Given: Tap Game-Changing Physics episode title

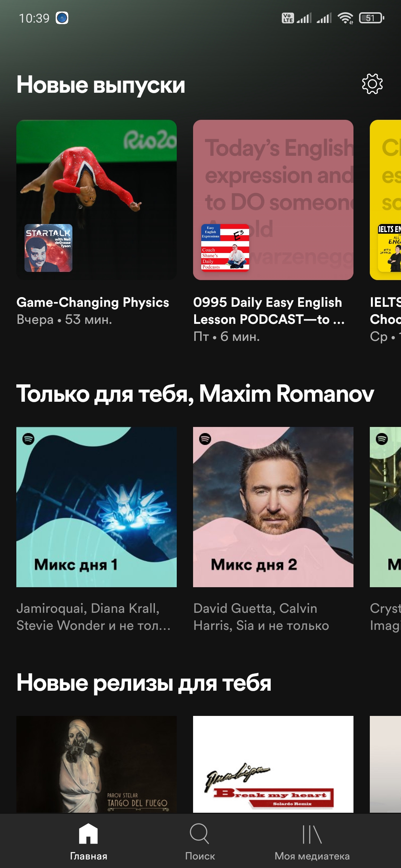Looking at the screenshot, I should 93,302.
